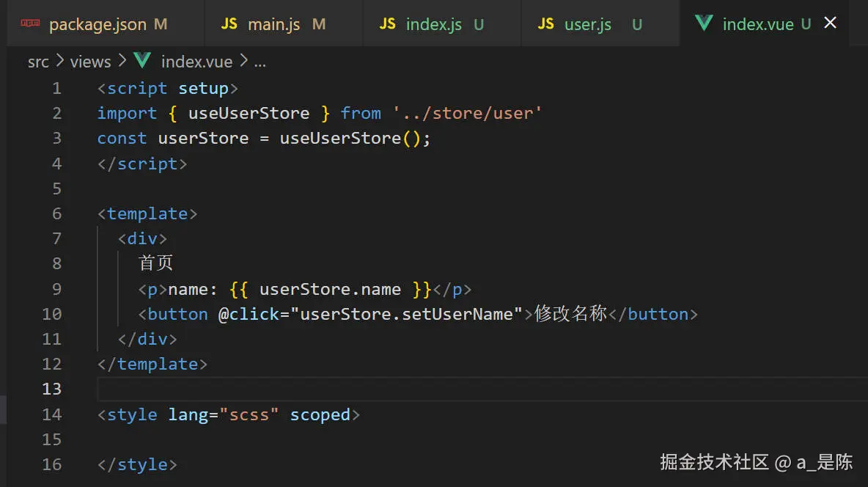Click index.vue in the breadcrumb path

click(196, 62)
